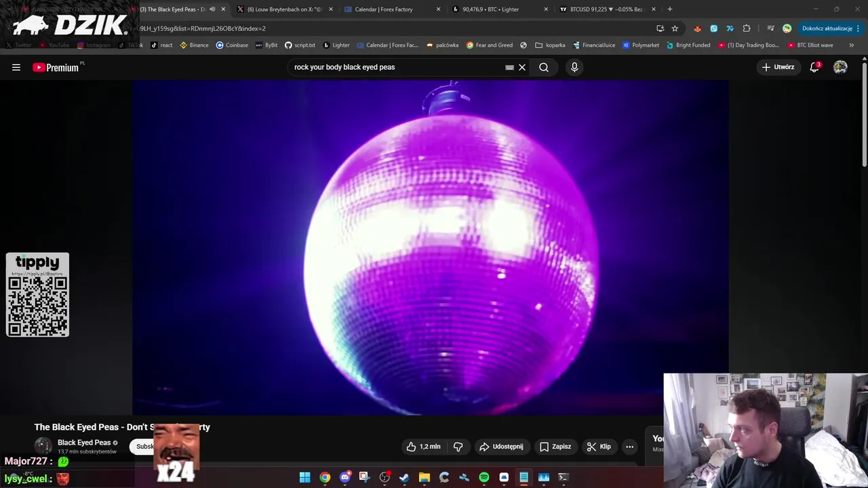Open the Fear and Greed bookmark
868x488 pixels.
click(x=490, y=45)
